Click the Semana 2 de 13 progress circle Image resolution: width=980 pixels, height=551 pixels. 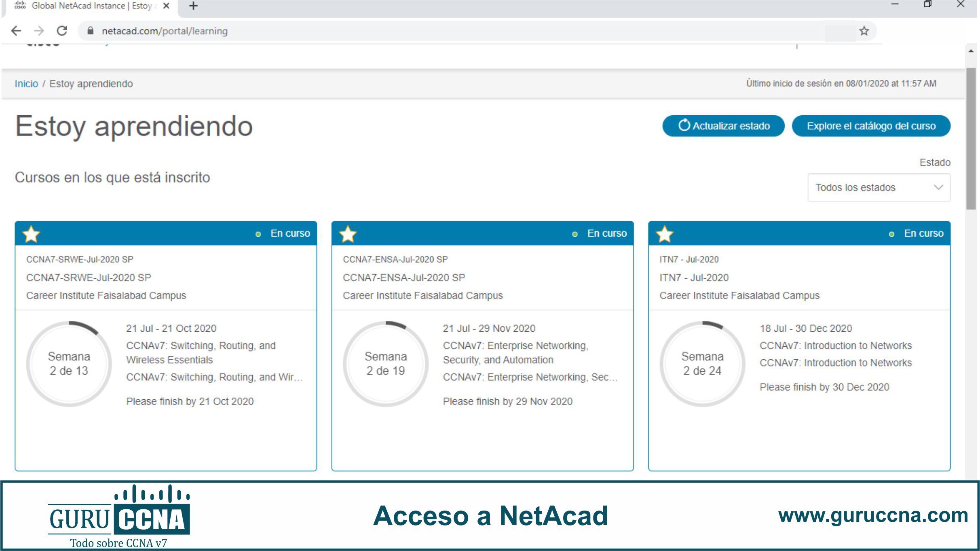[69, 364]
